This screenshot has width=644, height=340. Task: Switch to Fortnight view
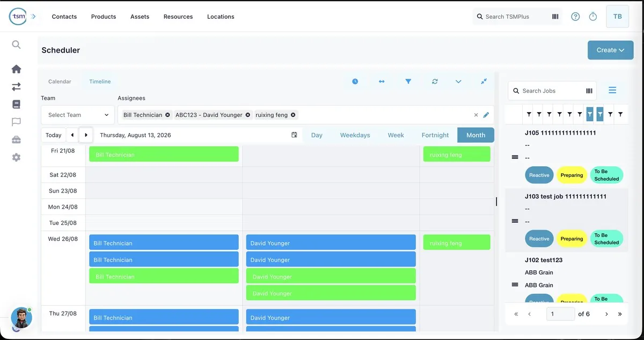click(x=435, y=135)
